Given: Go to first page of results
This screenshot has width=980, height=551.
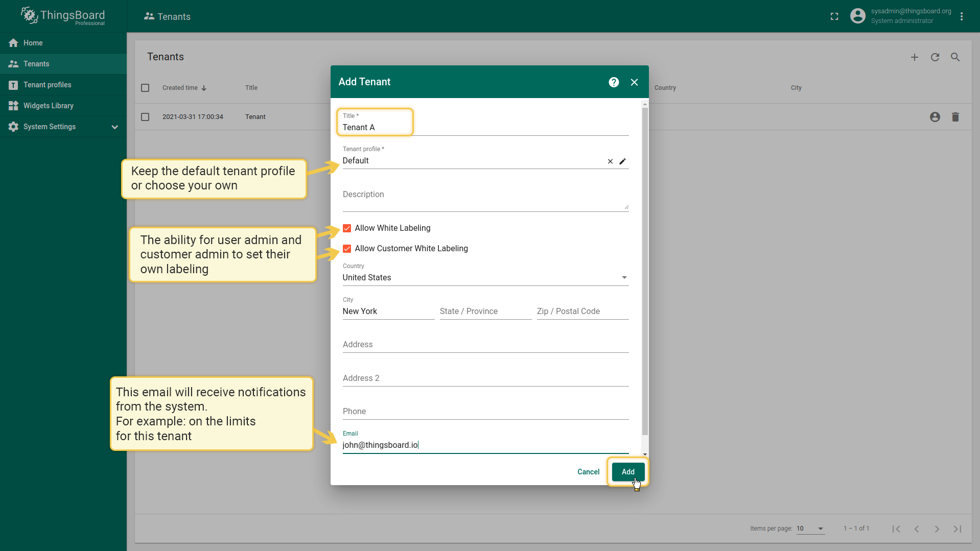Looking at the screenshot, I should point(896,529).
